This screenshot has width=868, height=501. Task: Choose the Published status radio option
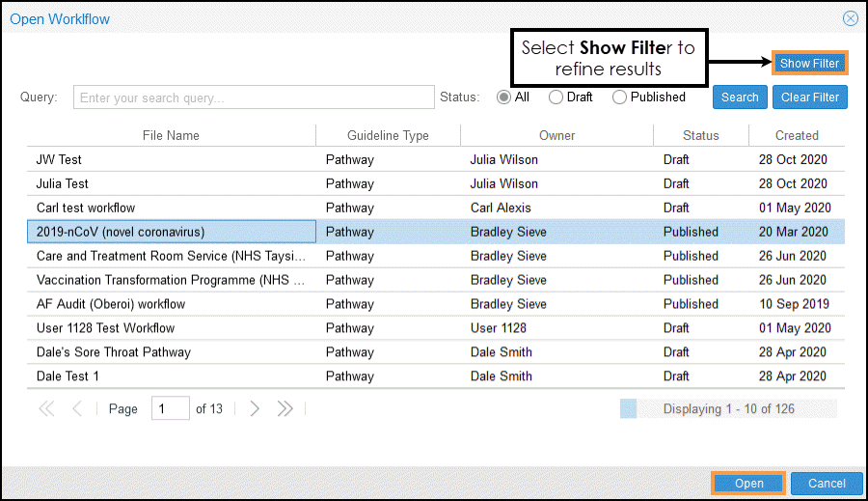[619, 97]
